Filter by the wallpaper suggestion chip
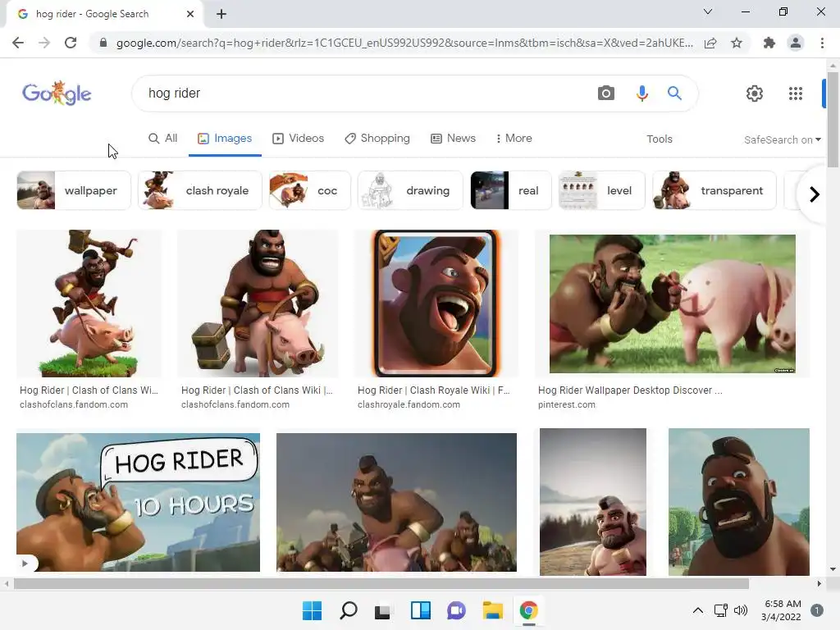 tap(74, 190)
